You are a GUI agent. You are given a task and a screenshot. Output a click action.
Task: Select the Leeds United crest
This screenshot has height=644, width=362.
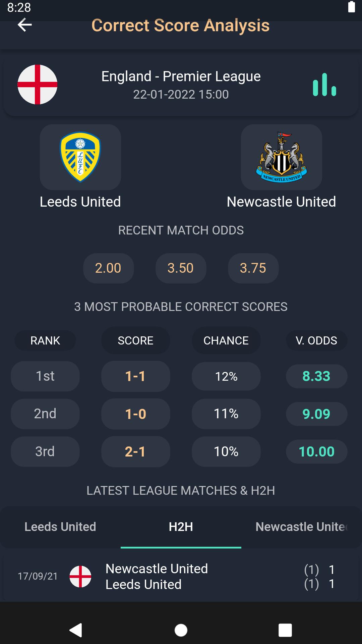80,157
